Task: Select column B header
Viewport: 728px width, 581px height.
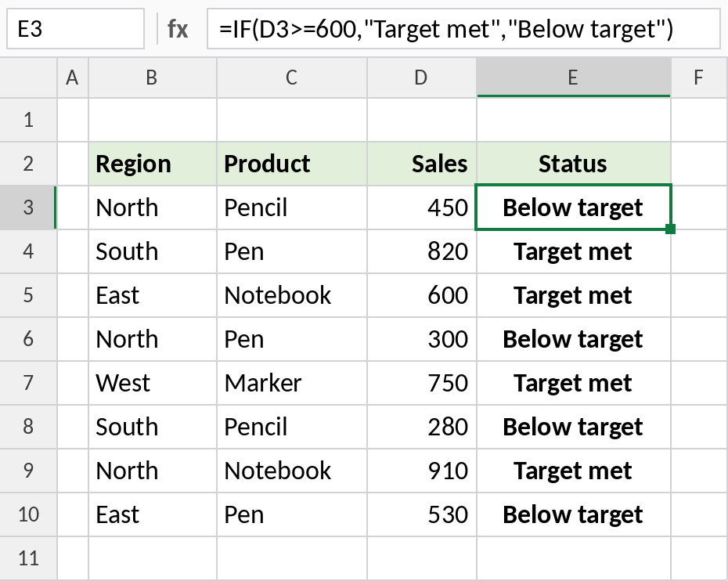Action: coord(153,78)
